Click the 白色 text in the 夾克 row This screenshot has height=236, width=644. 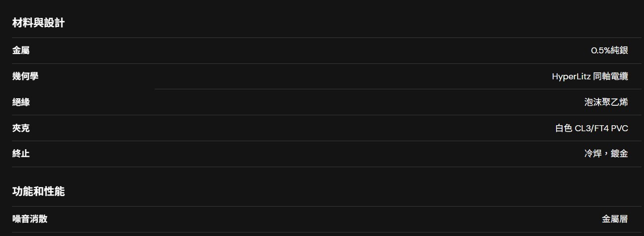(564, 128)
